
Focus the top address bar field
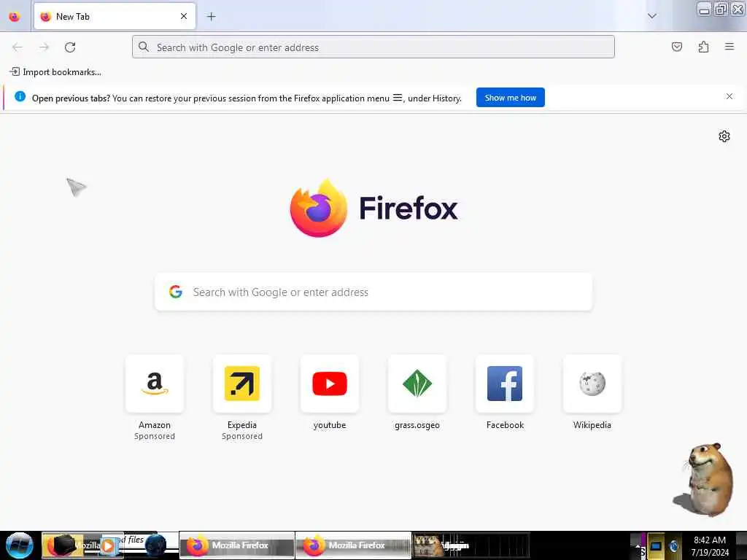[373, 47]
